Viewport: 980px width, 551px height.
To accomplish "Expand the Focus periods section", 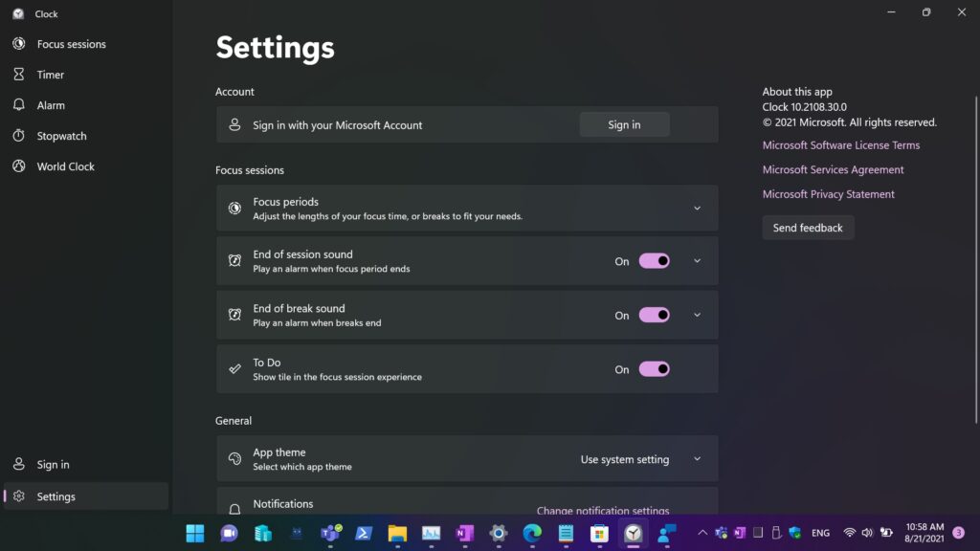I will click(697, 209).
